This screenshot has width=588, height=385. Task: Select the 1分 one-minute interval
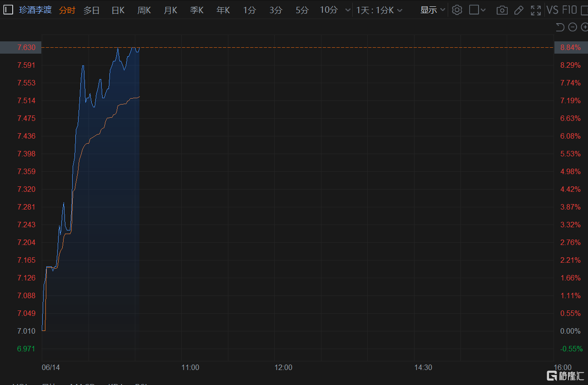[249, 10]
